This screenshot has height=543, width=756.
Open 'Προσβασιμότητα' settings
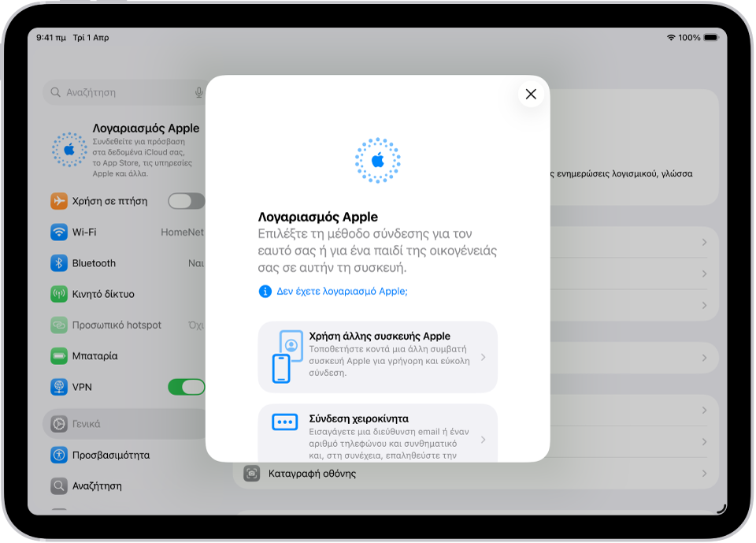pos(126,456)
